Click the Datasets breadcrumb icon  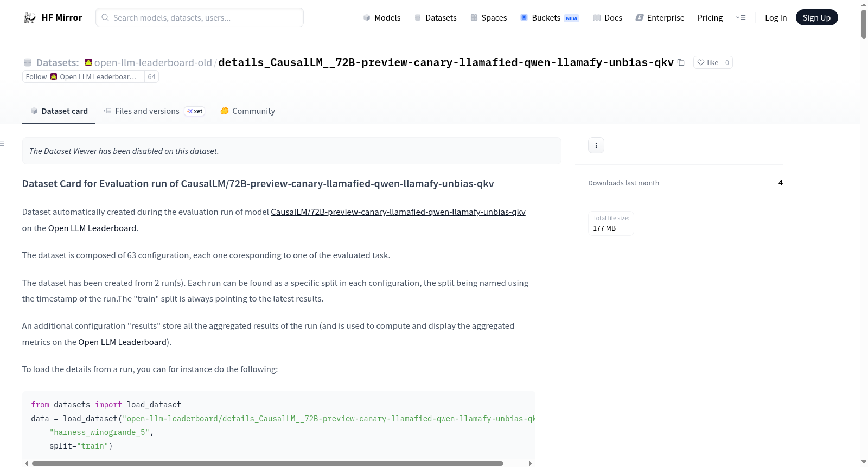28,62
